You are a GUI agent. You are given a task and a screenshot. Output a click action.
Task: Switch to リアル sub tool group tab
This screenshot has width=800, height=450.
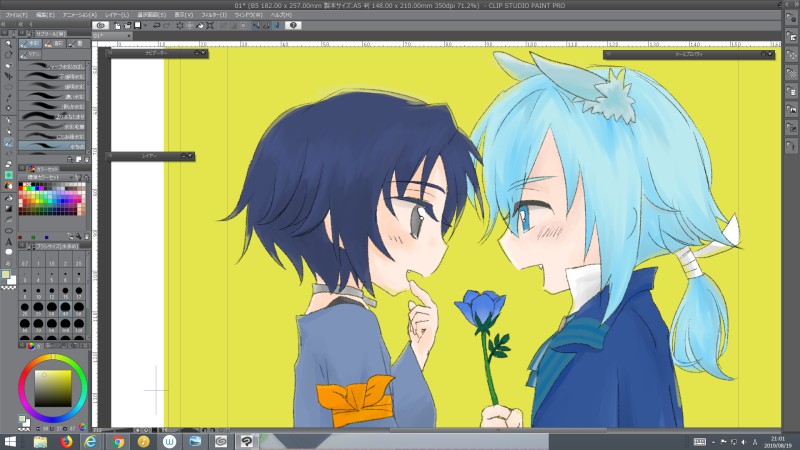(31, 54)
